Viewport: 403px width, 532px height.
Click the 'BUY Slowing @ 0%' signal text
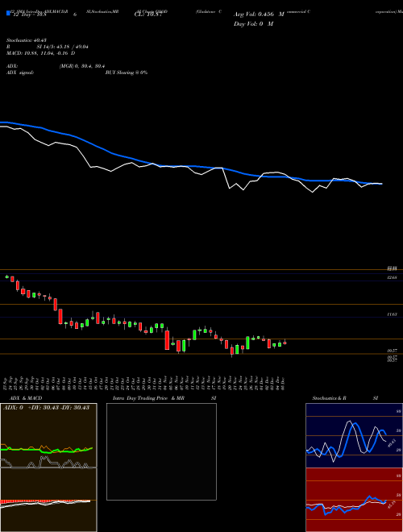[x=127, y=73]
